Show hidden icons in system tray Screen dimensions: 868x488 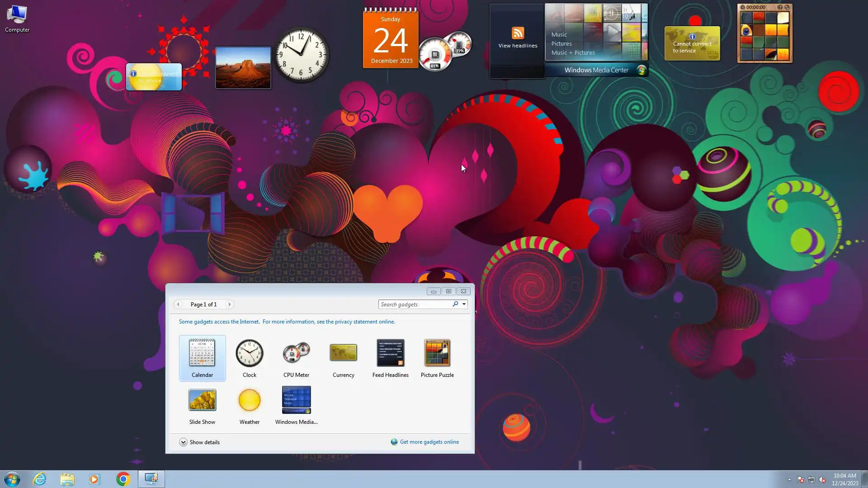point(789,479)
